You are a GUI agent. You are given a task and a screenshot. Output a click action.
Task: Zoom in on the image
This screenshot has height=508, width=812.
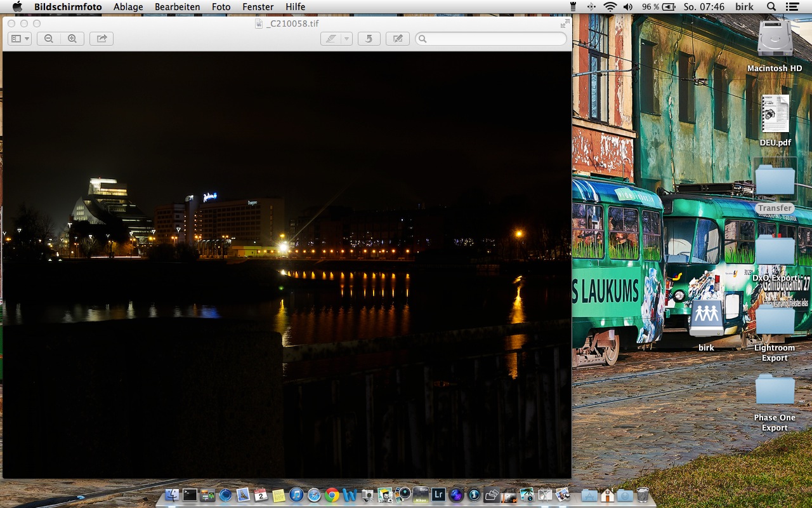[72, 39]
